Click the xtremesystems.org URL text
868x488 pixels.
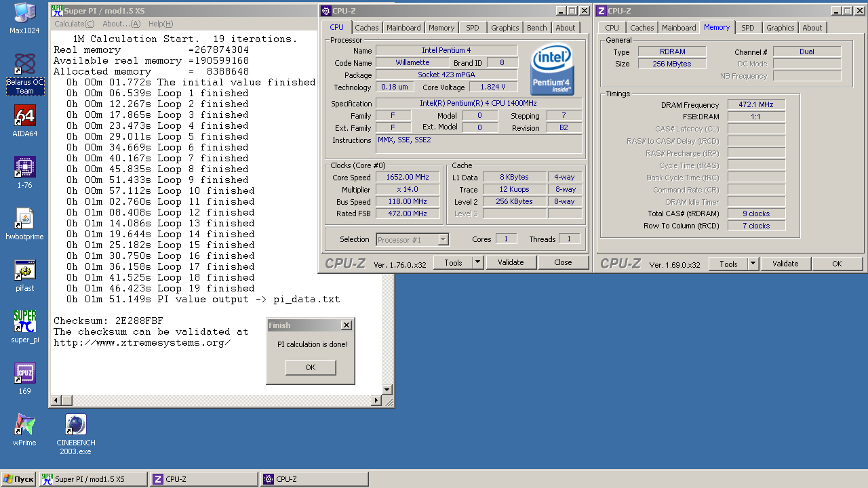coord(142,342)
